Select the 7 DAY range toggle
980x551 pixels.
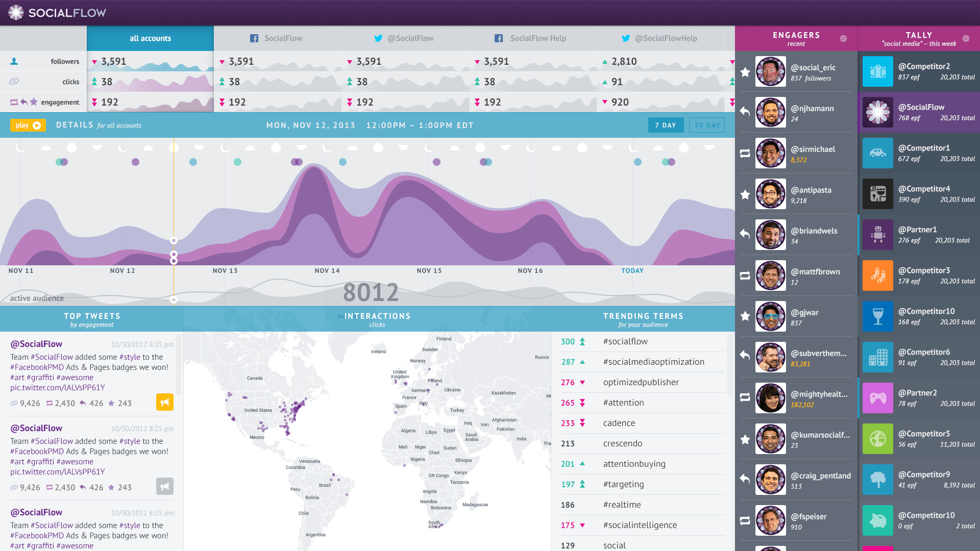[x=666, y=125]
